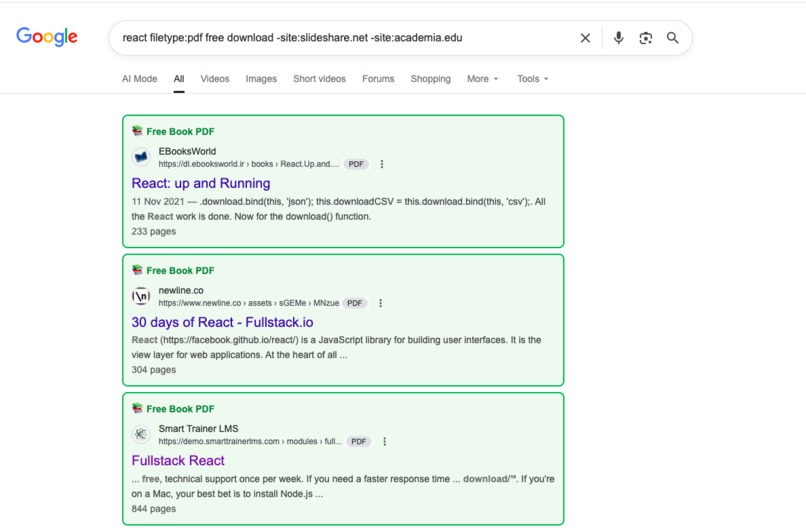Open React: up and Running result

click(201, 184)
